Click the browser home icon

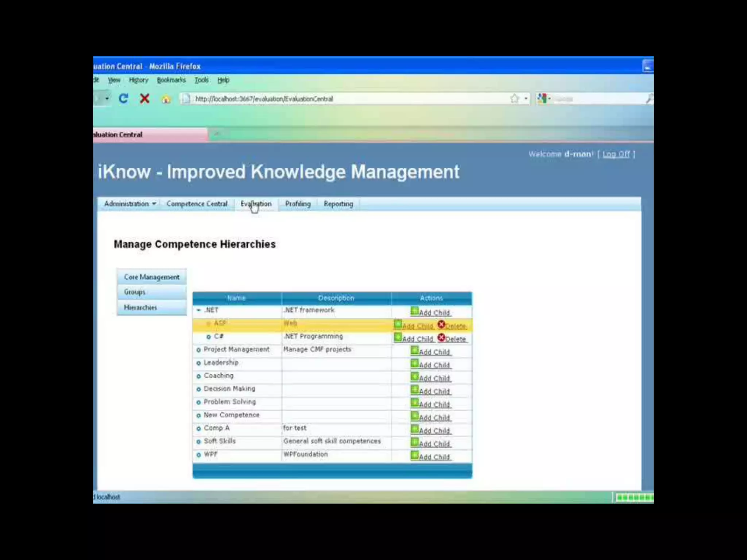point(166,99)
